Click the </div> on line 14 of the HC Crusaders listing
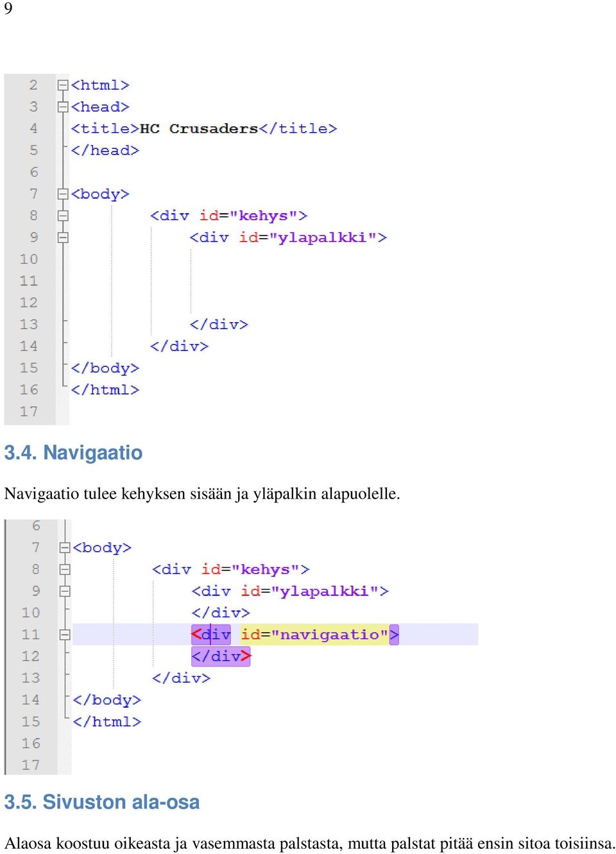 (180, 346)
